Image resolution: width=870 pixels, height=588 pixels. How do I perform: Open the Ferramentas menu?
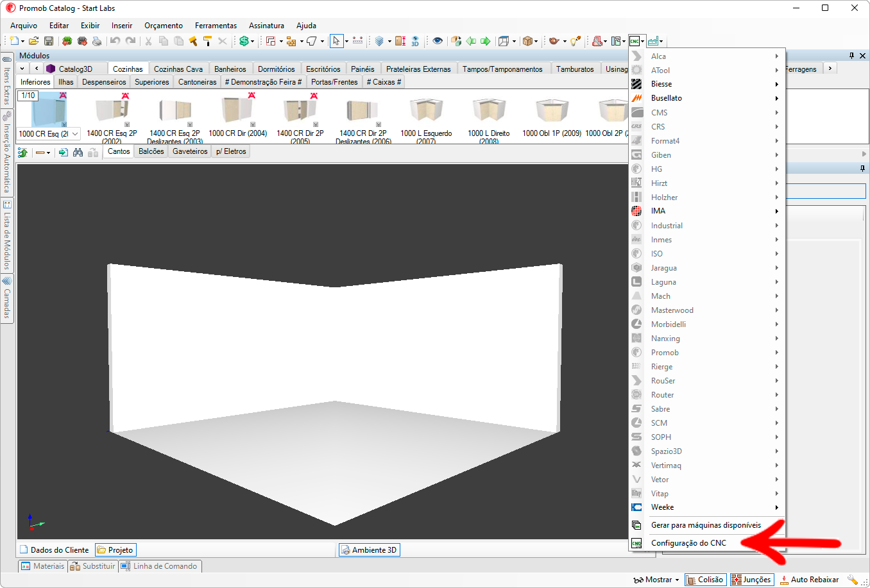coord(216,26)
